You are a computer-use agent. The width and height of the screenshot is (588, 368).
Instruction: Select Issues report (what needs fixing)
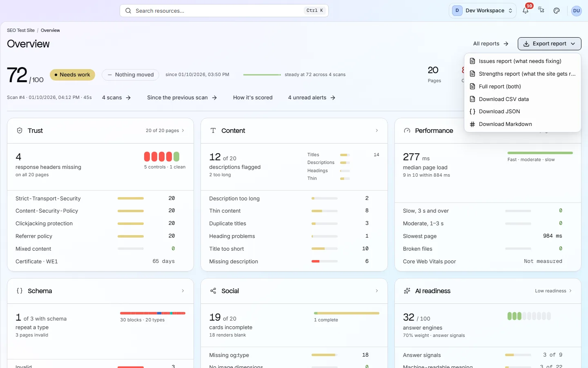(x=523, y=61)
